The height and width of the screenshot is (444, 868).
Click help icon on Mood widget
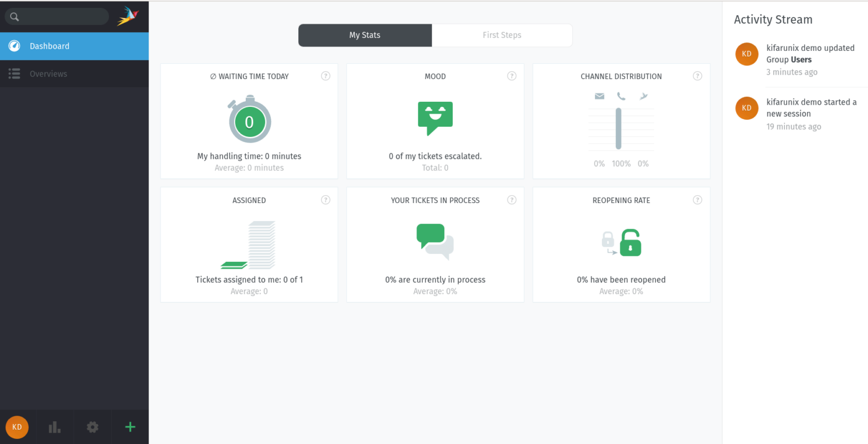[512, 76]
